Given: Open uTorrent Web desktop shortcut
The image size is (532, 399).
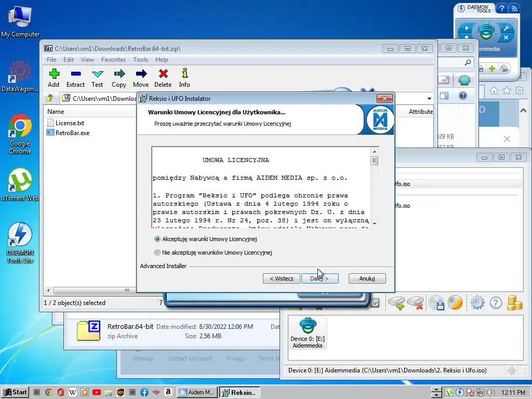Looking at the screenshot, I should point(20,184).
